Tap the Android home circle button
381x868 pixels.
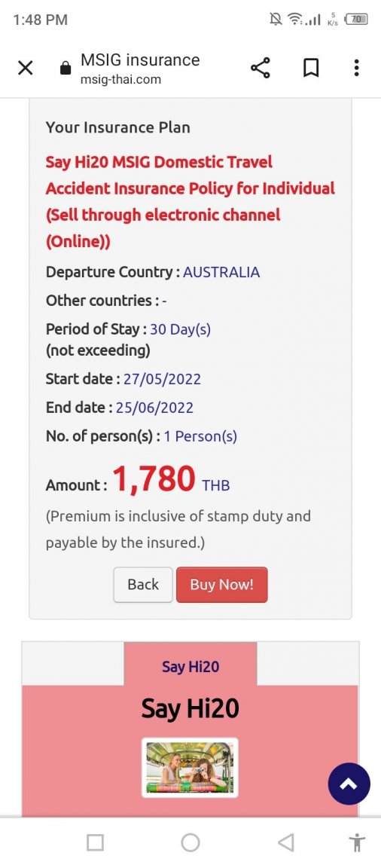(190, 842)
